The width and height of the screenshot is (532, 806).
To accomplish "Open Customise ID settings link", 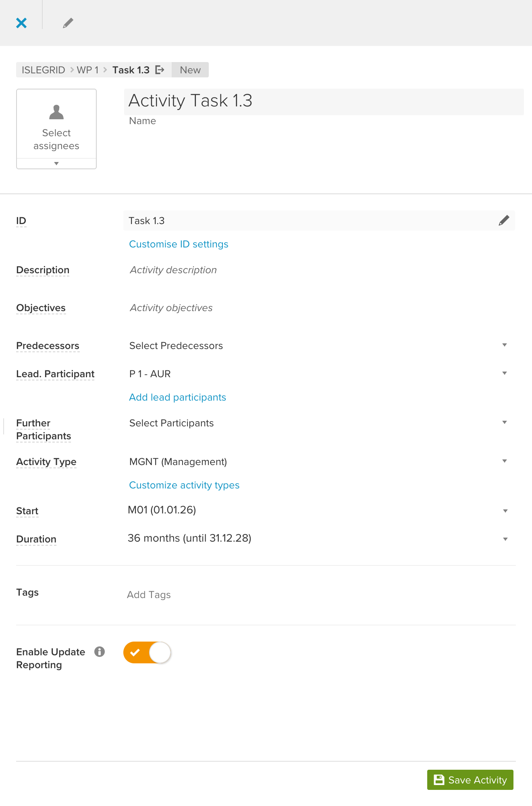I will click(x=179, y=244).
